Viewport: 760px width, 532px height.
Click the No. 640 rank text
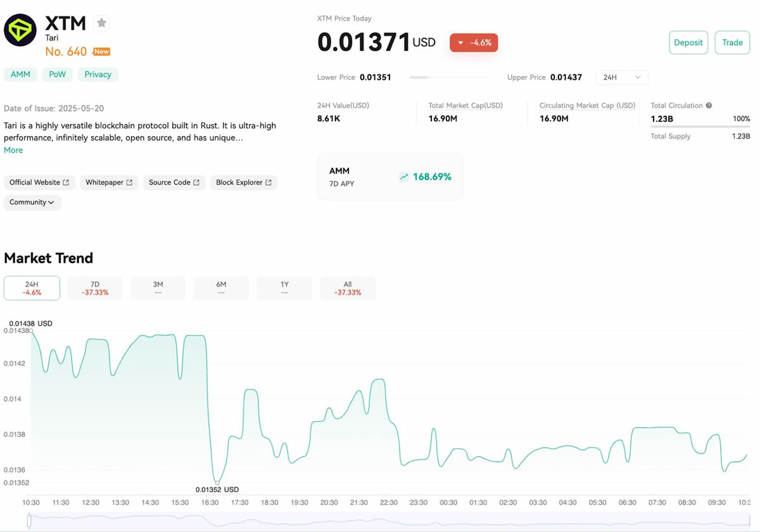click(66, 51)
